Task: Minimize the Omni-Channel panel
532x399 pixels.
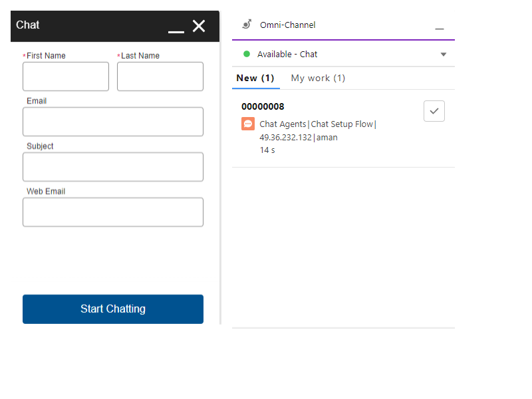Action: [439, 26]
